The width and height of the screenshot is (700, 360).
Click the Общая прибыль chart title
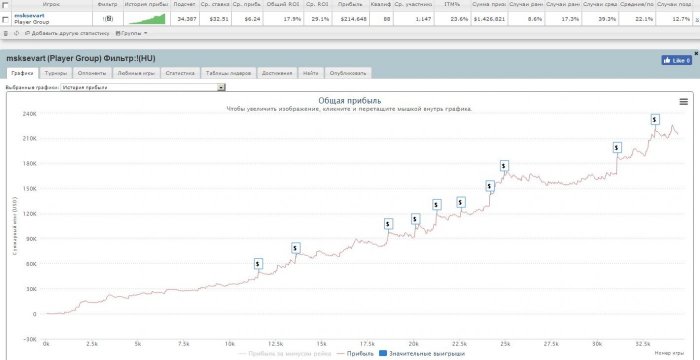pyautogui.click(x=350, y=100)
